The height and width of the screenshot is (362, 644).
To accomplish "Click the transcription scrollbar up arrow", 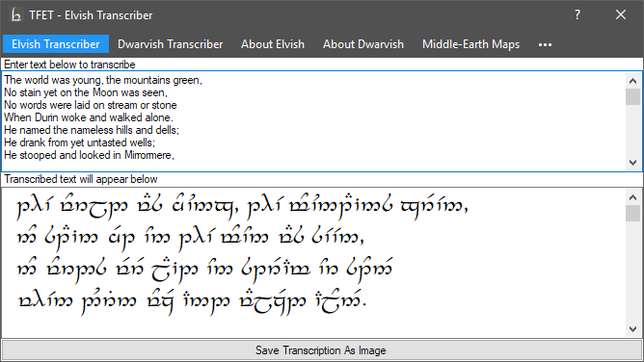I will tap(632, 197).
